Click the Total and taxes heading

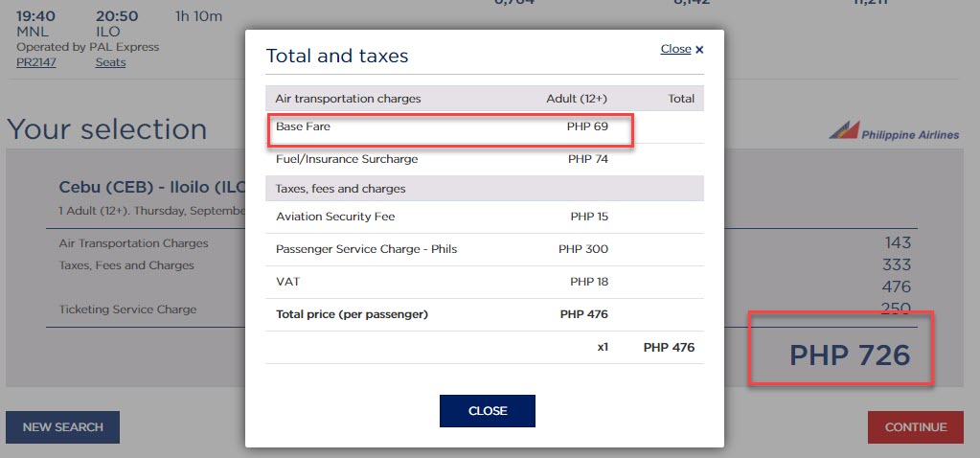tap(337, 56)
